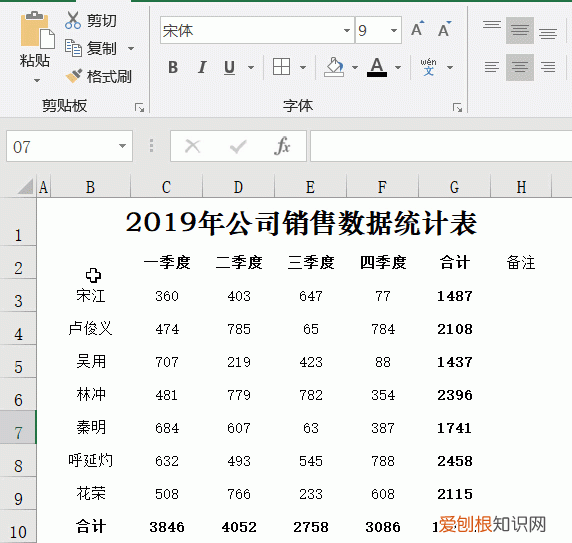Cancel formula entry X icon

(x=193, y=147)
